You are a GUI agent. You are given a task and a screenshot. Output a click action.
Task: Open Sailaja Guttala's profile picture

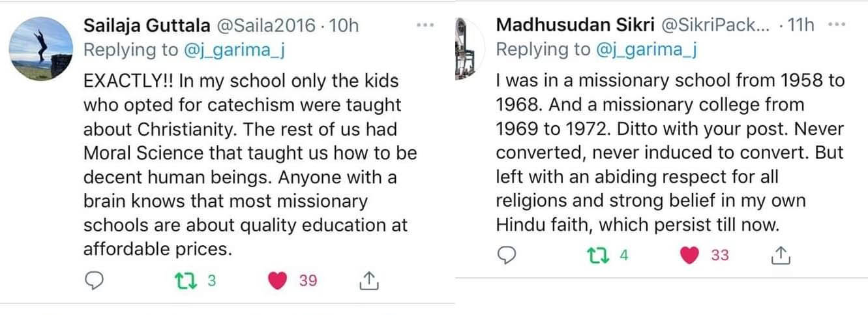[42, 48]
